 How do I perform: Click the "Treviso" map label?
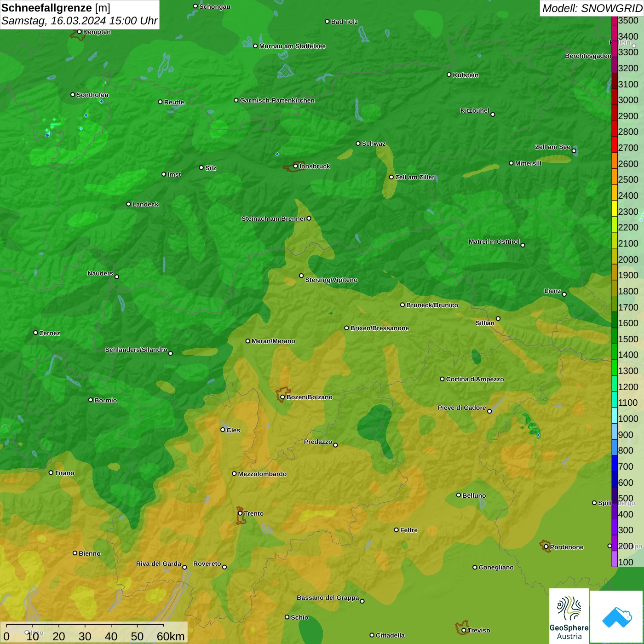(x=479, y=630)
